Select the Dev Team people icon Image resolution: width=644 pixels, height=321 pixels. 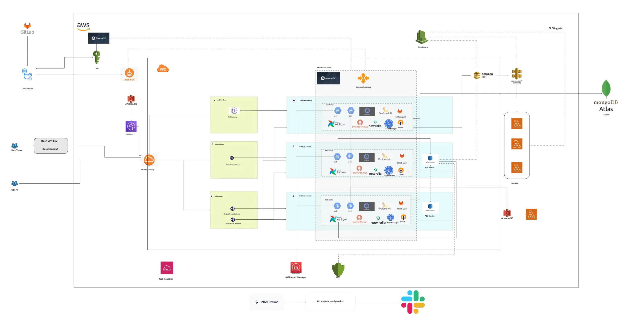[x=15, y=146]
